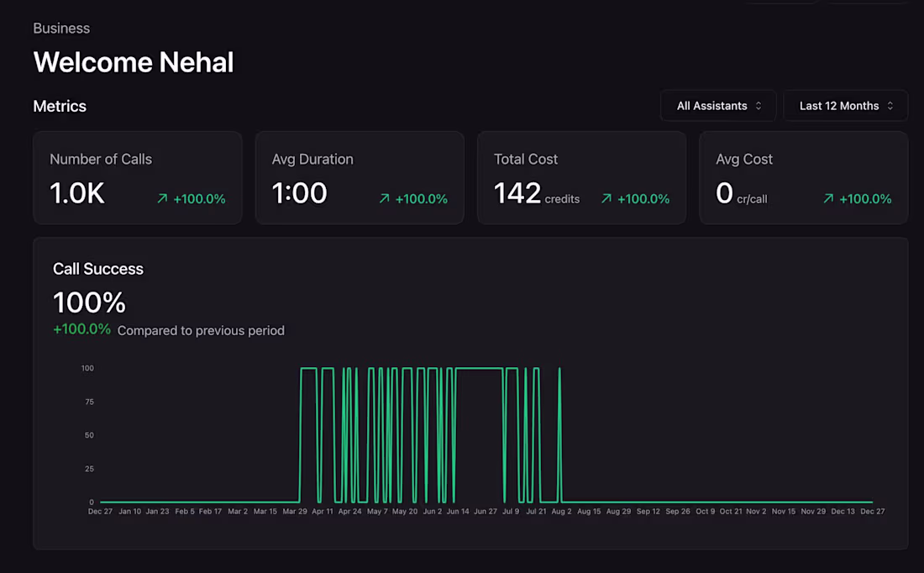
Task: Click the Apr 11 label on the chart axis
Action: pos(323,511)
